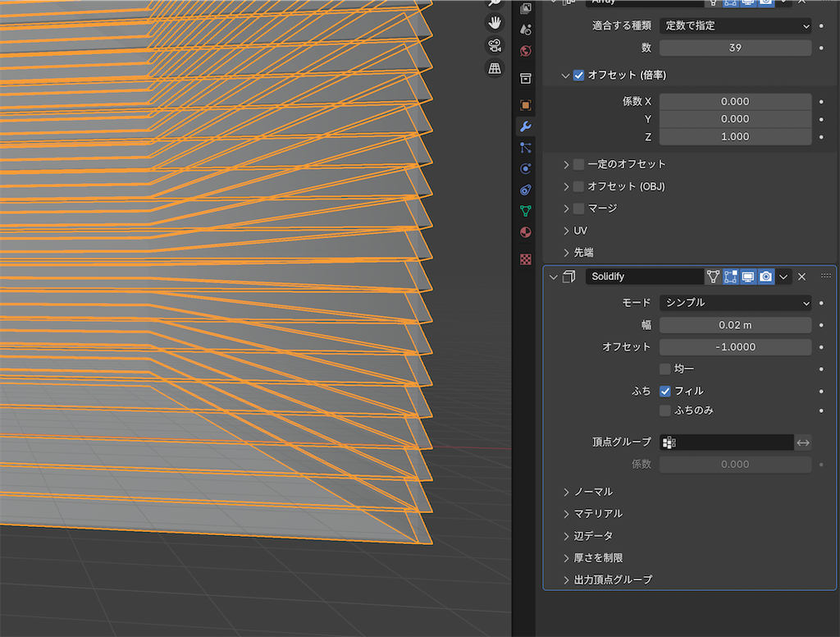
Task: Open the Scene properties tab
Action: [x=526, y=30]
